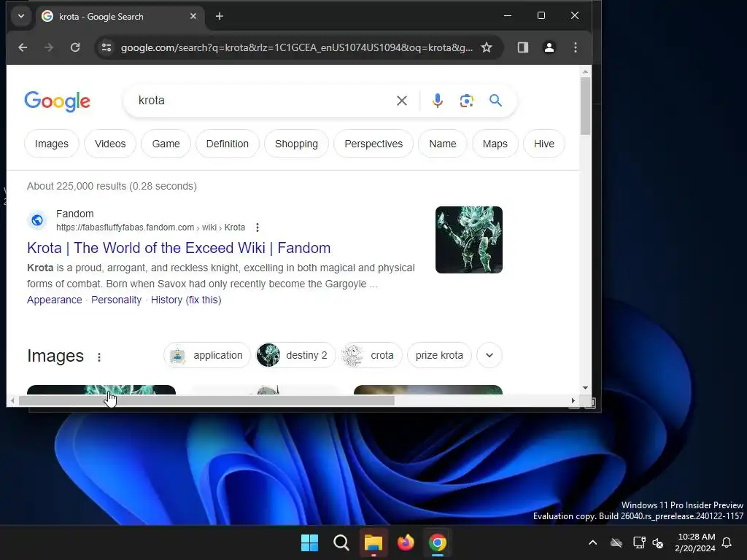Select the Game filter chip
747x560 pixels.
click(166, 144)
